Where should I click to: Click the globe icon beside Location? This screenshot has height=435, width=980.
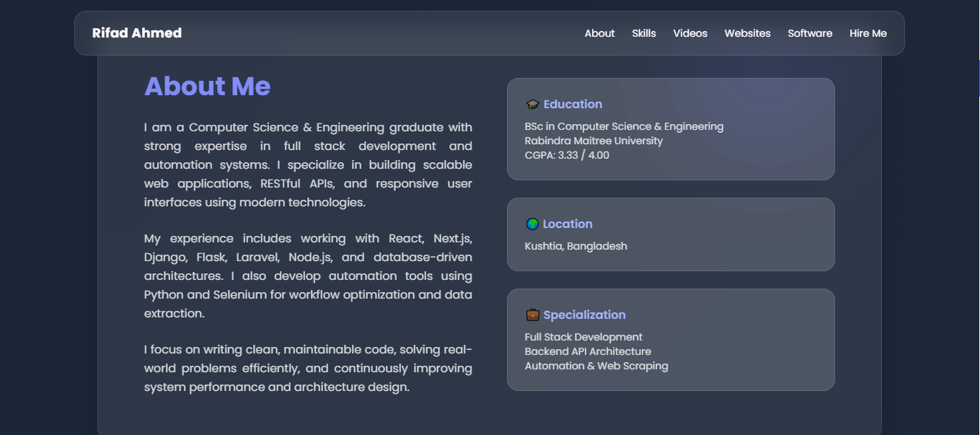click(x=532, y=224)
